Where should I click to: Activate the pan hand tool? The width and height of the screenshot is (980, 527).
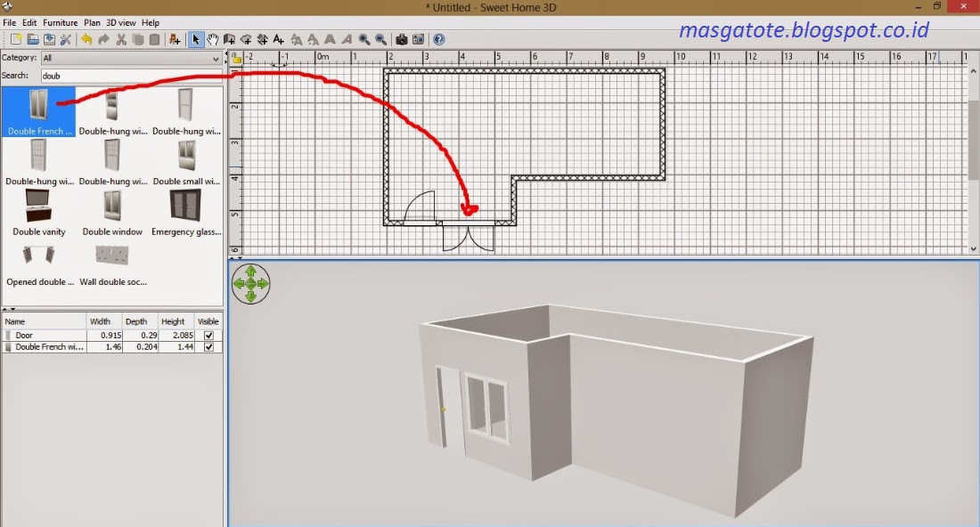[x=211, y=39]
